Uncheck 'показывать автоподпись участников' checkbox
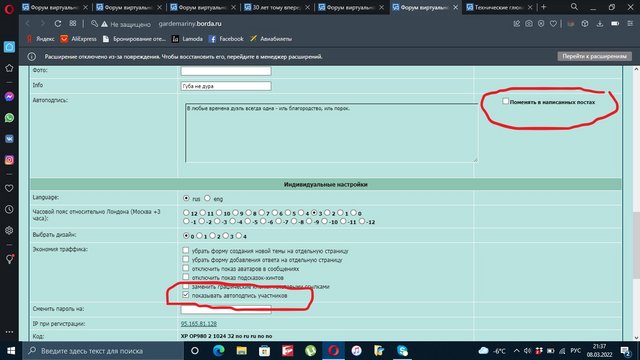 click(186, 295)
